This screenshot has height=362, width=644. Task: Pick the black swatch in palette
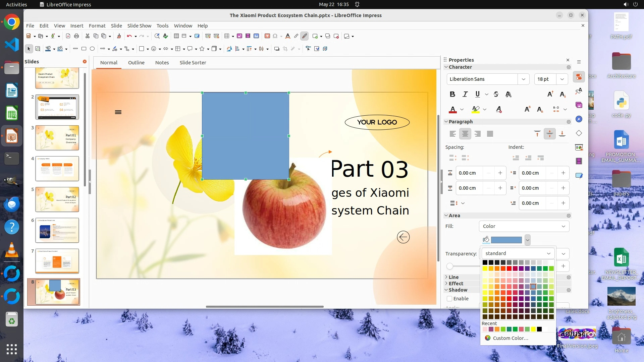click(485, 262)
